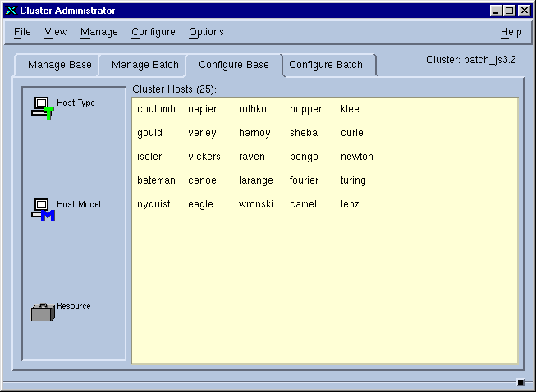Select host varley

[202, 133]
